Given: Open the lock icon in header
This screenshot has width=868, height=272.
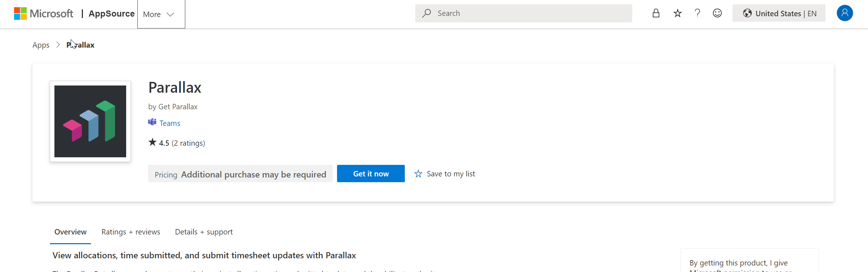Looking at the screenshot, I should pyautogui.click(x=656, y=13).
